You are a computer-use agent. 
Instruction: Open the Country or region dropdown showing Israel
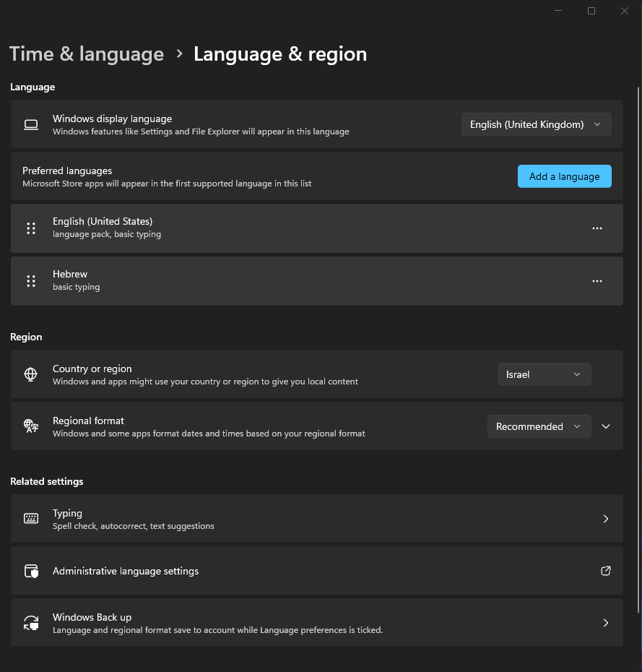(544, 374)
